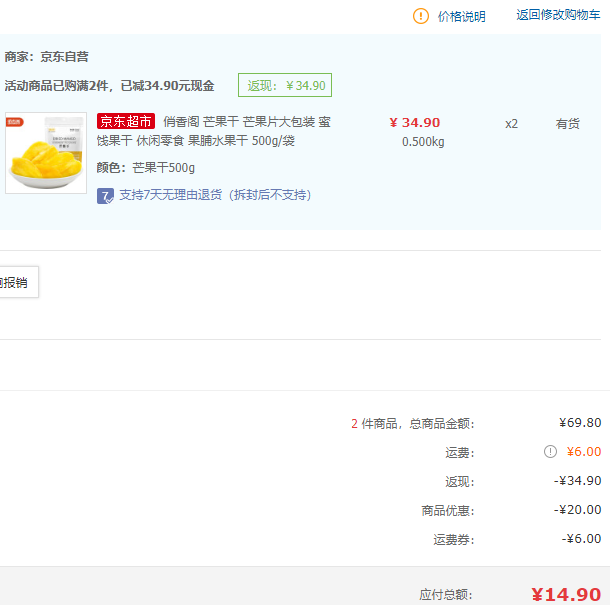Click 支持7天无理由退货 text
Viewport: 610px width, 605px height.
pyautogui.click(x=215, y=195)
